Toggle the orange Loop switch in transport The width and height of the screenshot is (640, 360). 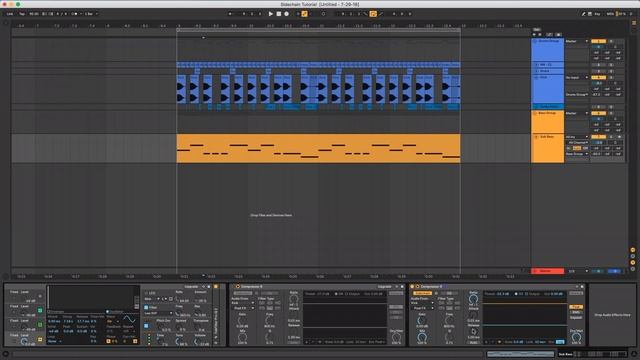(x=373, y=14)
